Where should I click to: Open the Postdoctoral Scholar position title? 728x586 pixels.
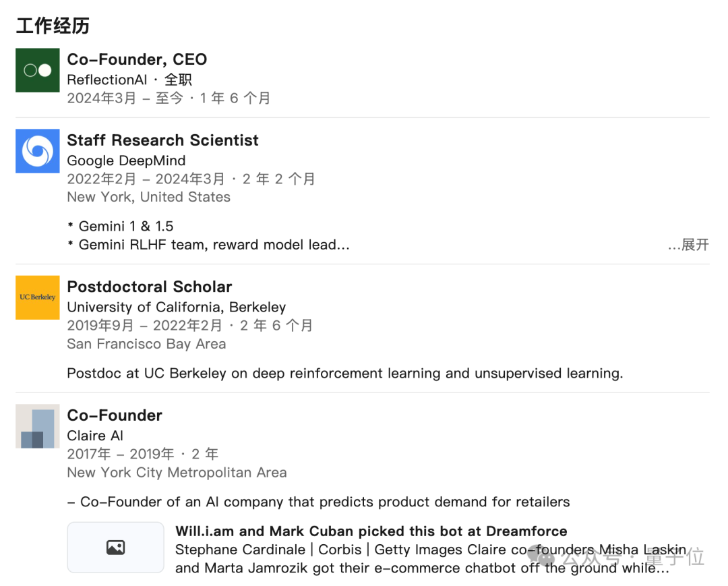coord(149,287)
